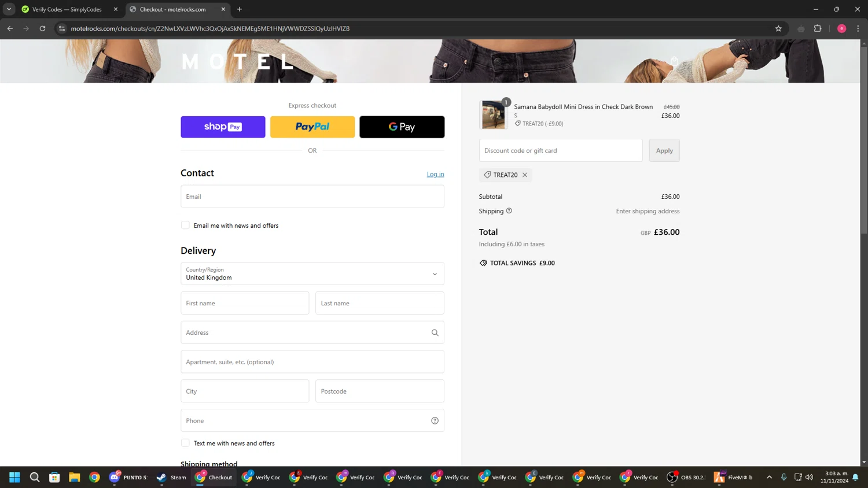The height and width of the screenshot is (488, 868).
Task: Open the cart bag icon in header
Action: tap(674, 61)
